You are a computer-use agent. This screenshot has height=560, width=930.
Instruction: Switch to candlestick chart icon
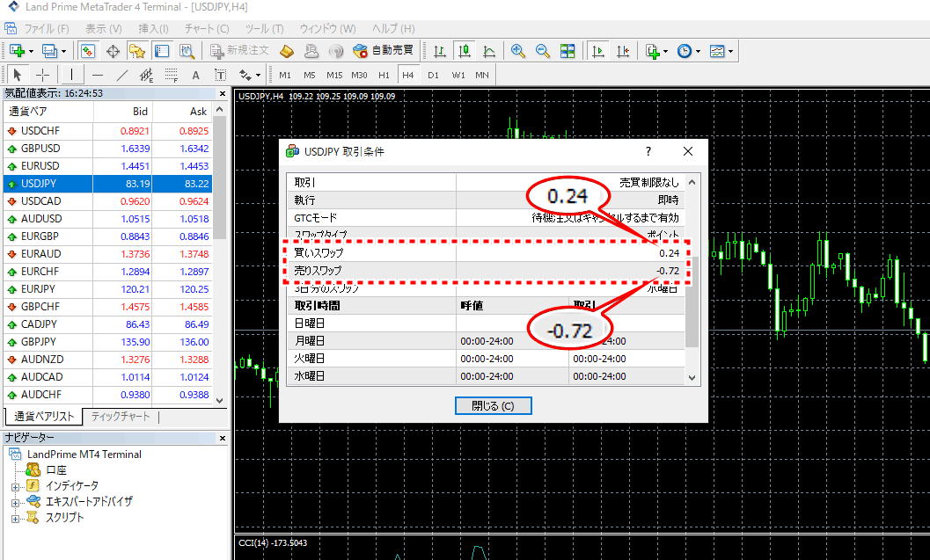[x=465, y=51]
